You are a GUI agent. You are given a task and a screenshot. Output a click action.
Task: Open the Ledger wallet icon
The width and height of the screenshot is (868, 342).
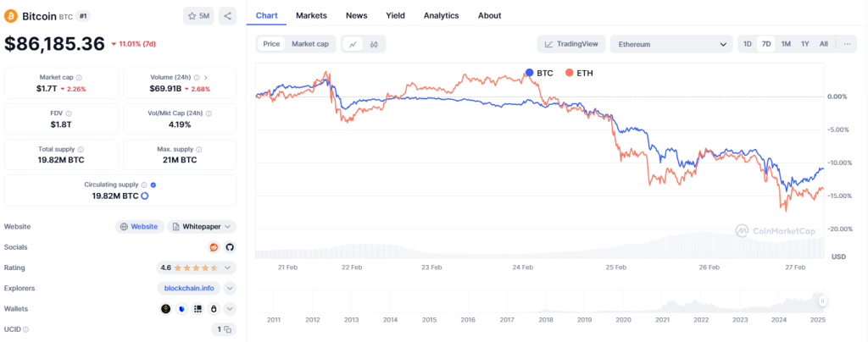(x=198, y=309)
